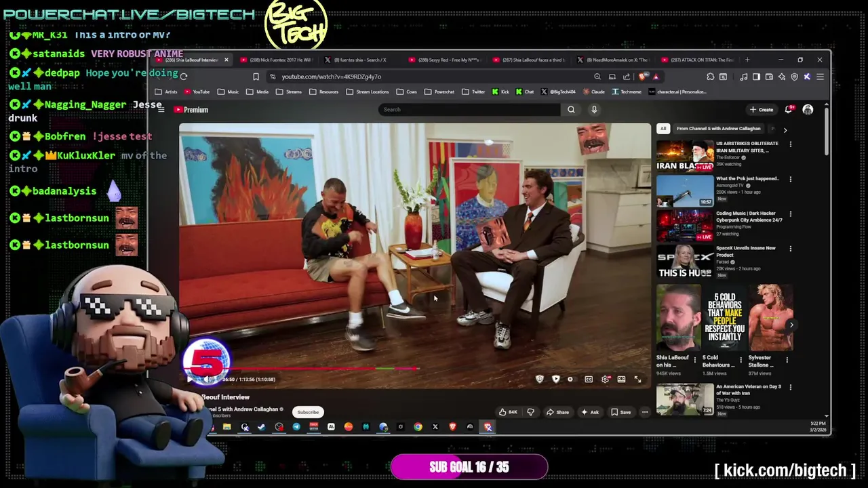The width and height of the screenshot is (868, 488).
Task: Open Telegram from the taskbar
Action: [296, 427]
